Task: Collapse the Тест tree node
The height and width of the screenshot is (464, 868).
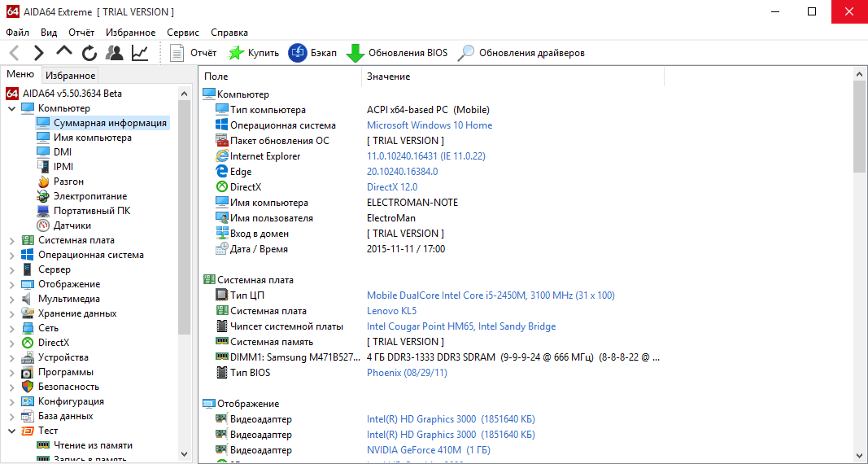Action: point(11,431)
